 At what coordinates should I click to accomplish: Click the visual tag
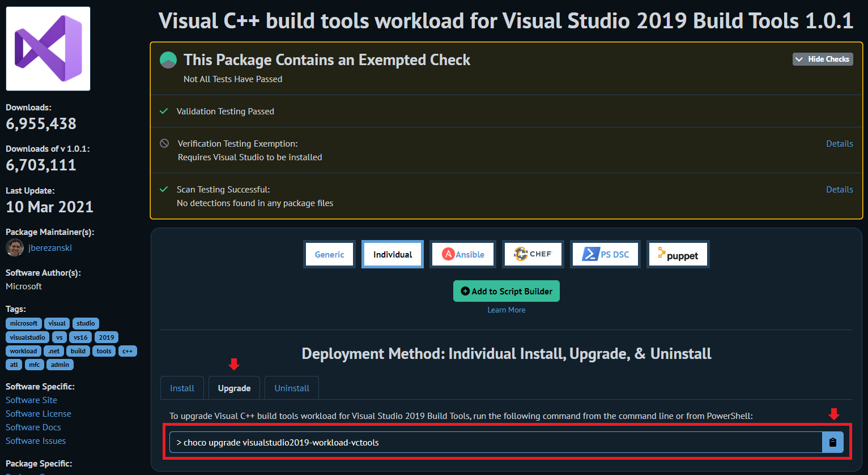click(x=57, y=323)
